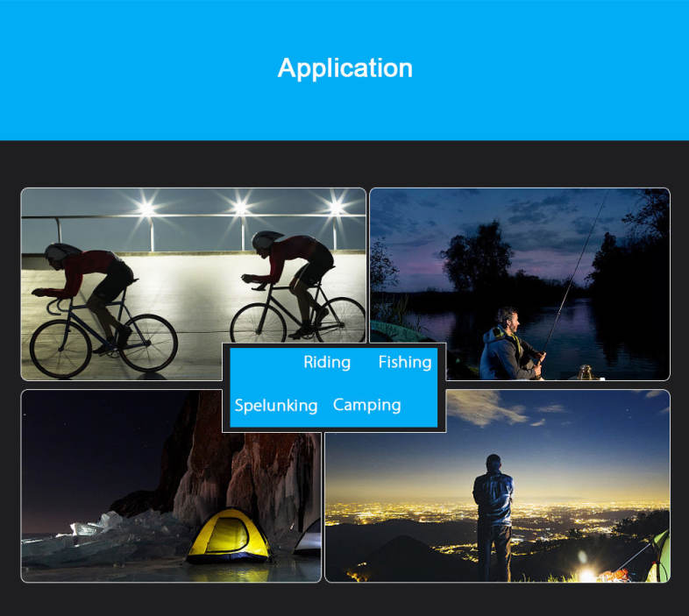
Task: Click the Riding label
Action: tap(327, 362)
